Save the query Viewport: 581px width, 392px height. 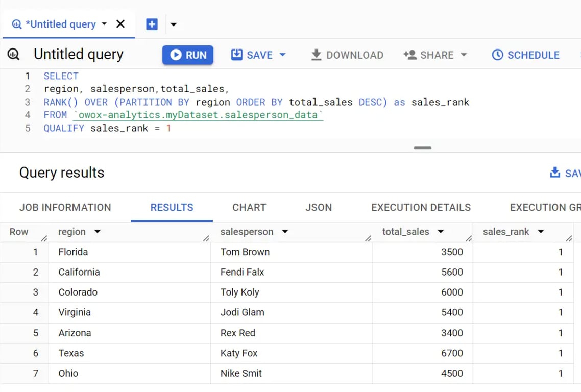252,55
